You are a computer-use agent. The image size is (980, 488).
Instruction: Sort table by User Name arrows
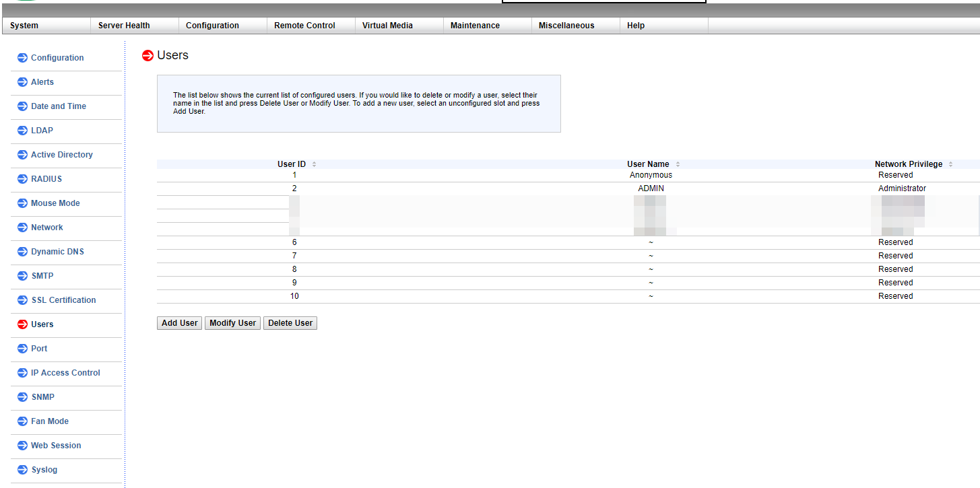(678, 164)
